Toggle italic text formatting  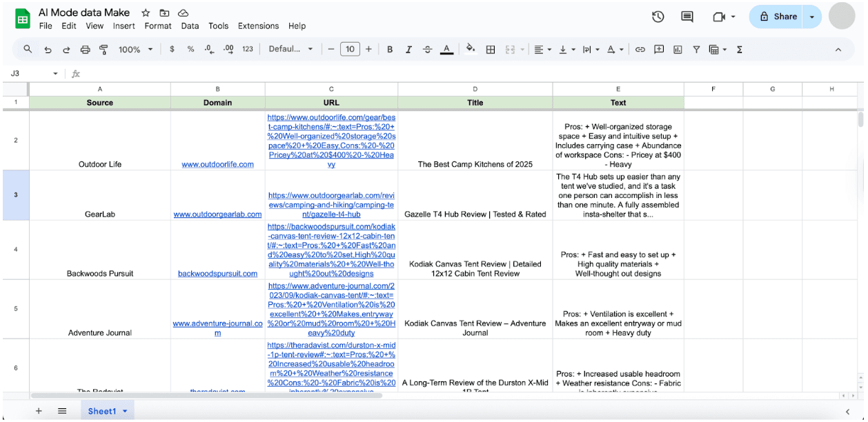click(x=408, y=50)
